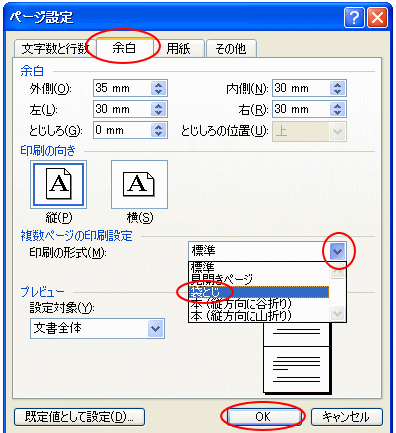The width and height of the screenshot is (396, 433).
Task: Switch to the 余白 tab
Action: pyautogui.click(x=125, y=48)
